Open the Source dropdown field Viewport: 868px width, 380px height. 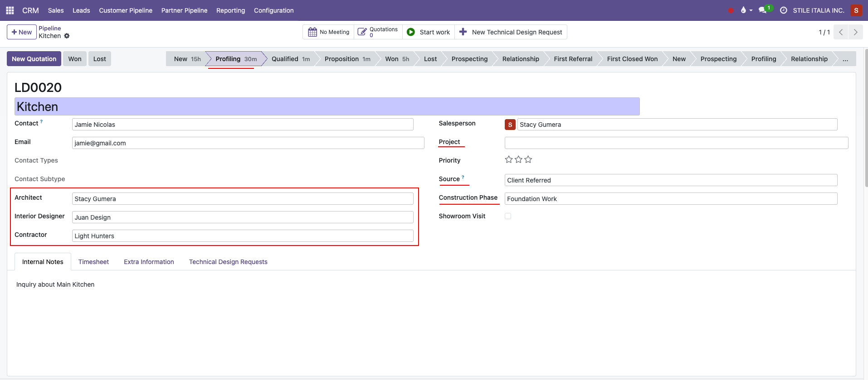[670, 180]
